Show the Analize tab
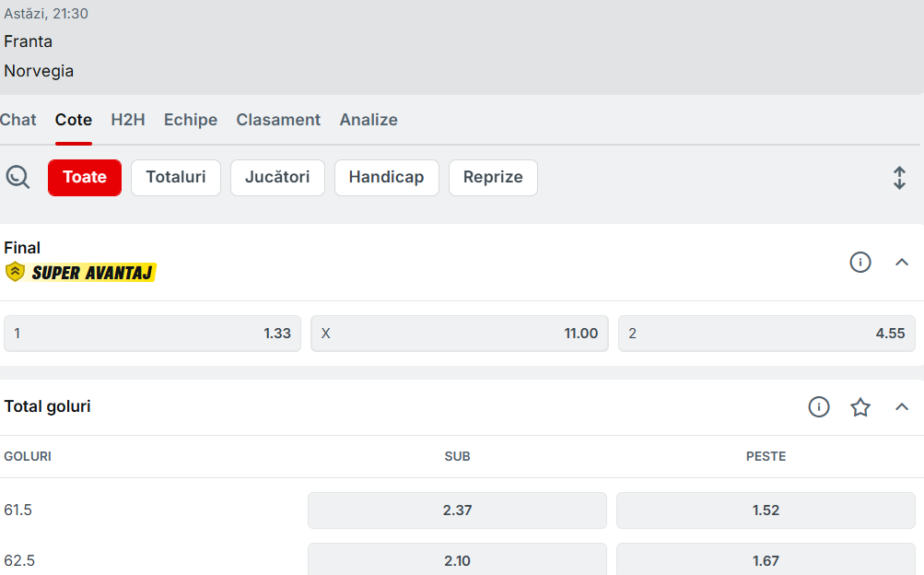This screenshot has height=575, width=924. 368,120
